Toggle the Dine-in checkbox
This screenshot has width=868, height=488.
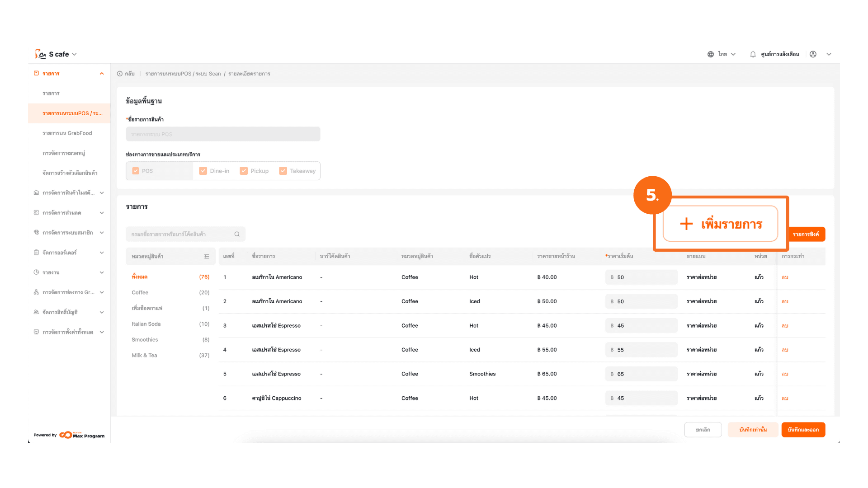tap(203, 171)
